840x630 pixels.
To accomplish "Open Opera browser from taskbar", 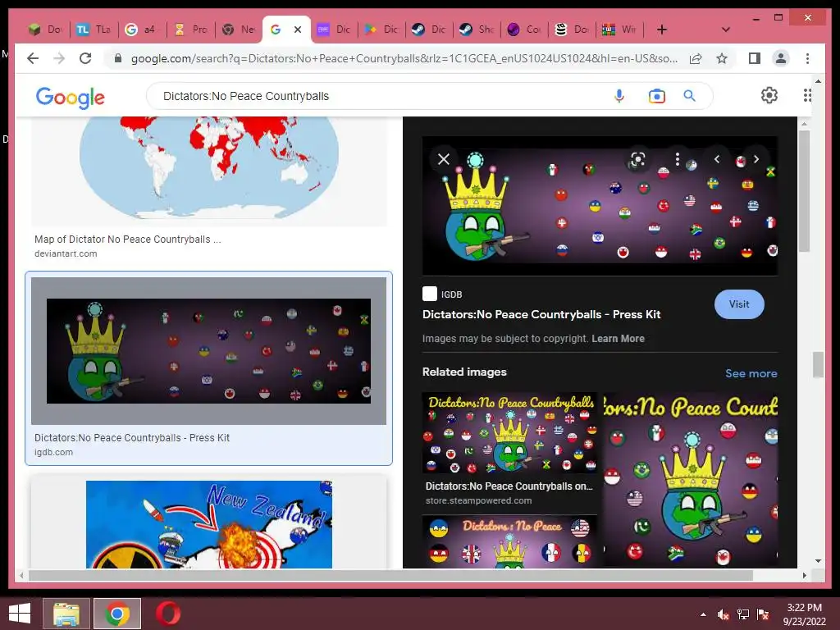I will click(x=167, y=614).
